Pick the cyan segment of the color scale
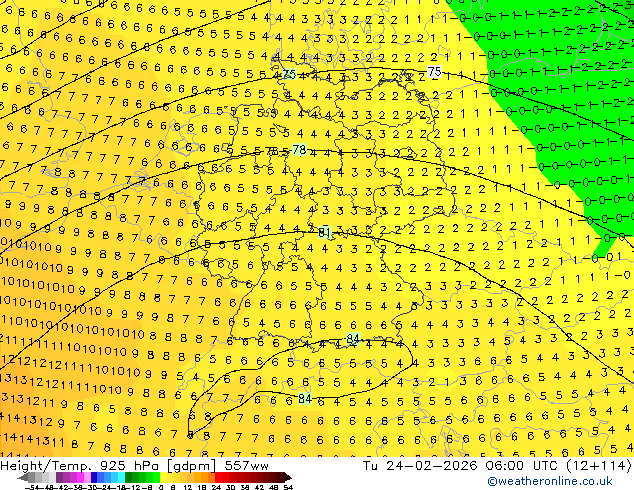The image size is (634, 490). [116, 477]
